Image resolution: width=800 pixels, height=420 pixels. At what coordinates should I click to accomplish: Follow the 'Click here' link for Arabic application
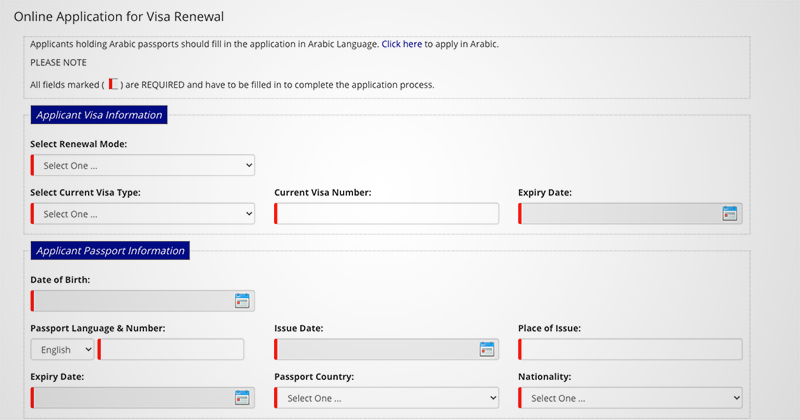[402, 45]
